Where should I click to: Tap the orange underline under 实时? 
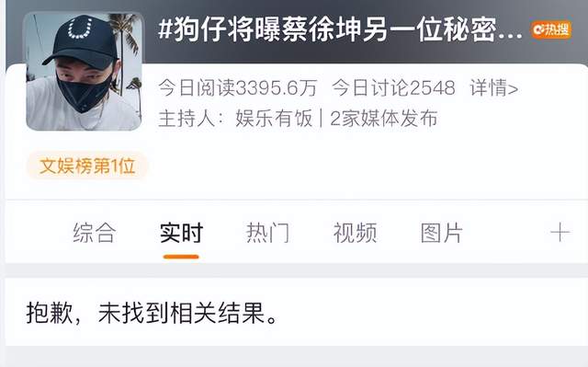pos(181,257)
